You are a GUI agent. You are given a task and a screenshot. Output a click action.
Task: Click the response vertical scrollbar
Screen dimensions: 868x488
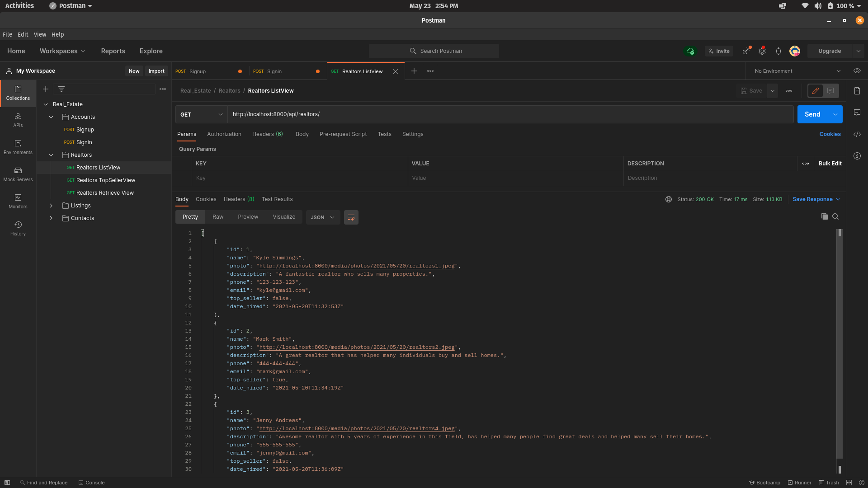[x=840, y=343]
